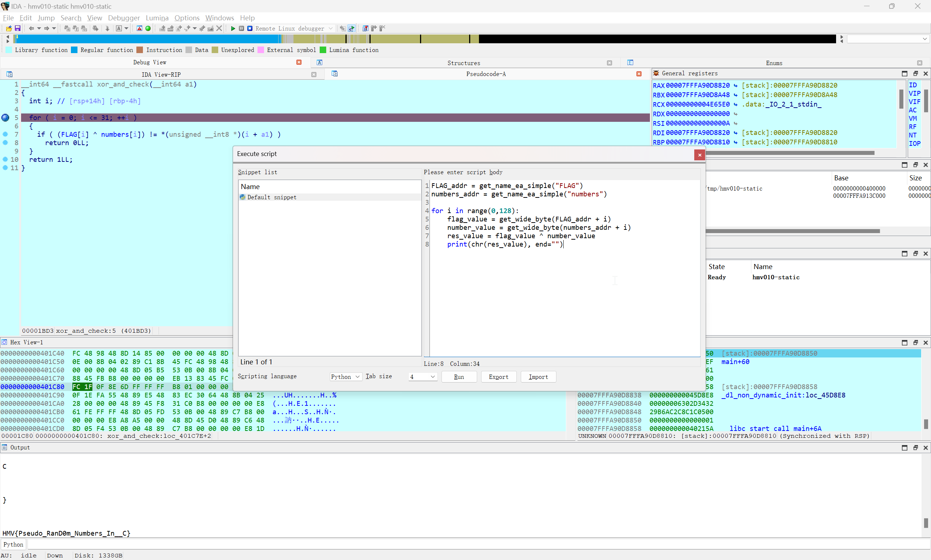This screenshot has width=931, height=560.
Task: Click the Enums tab icon
Action: [630, 63]
